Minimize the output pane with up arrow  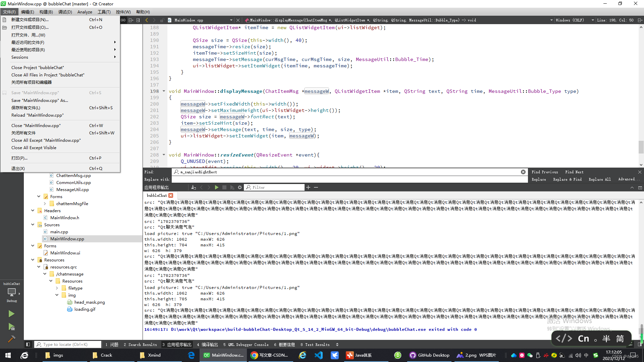632,188
